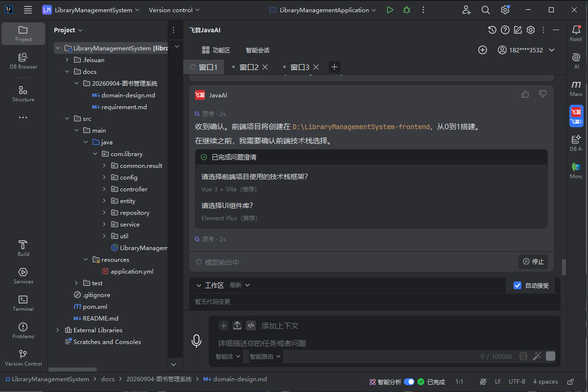Image resolution: width=588 pixels, height=392 pixels.
Task: Click the upload file icon in input box
Action: [x=237, y=325]
